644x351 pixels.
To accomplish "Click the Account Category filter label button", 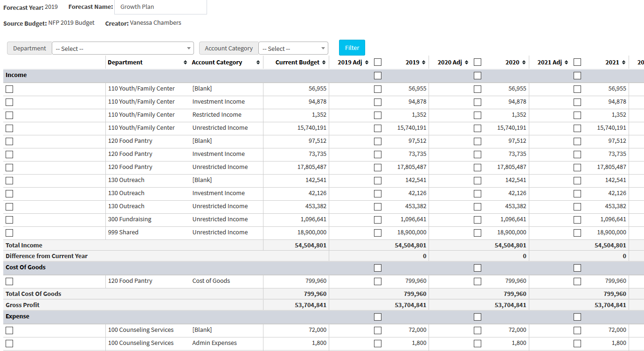I will pyautogui.click(x=229, y=49).
